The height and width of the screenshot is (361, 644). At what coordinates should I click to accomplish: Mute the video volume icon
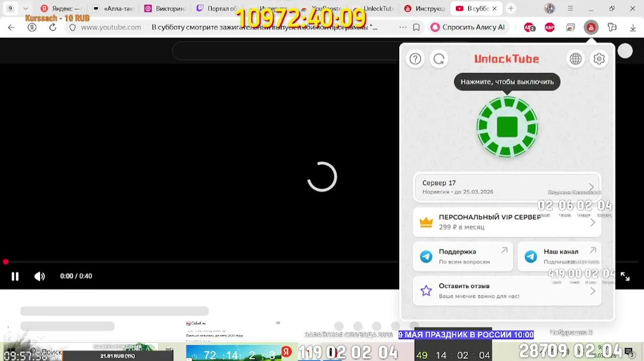(39, 276)
